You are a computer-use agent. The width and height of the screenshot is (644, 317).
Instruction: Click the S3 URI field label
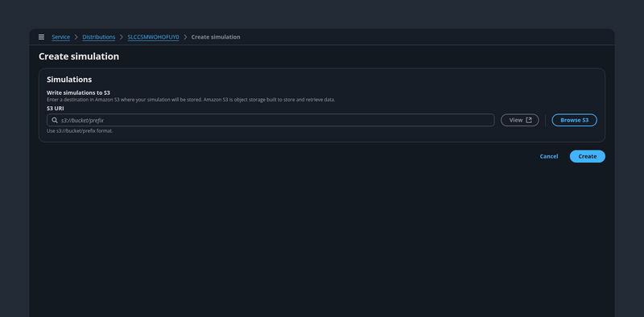55,109
